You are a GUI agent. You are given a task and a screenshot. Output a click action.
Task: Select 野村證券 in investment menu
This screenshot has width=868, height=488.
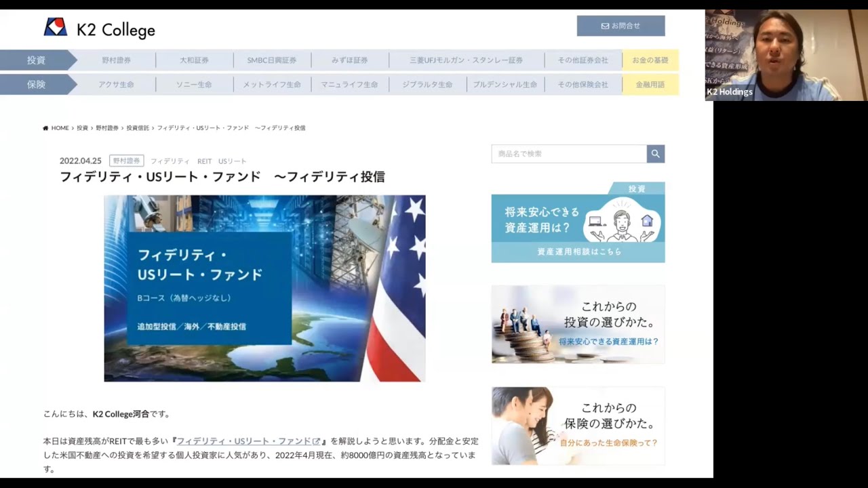(x=117, y=60)
